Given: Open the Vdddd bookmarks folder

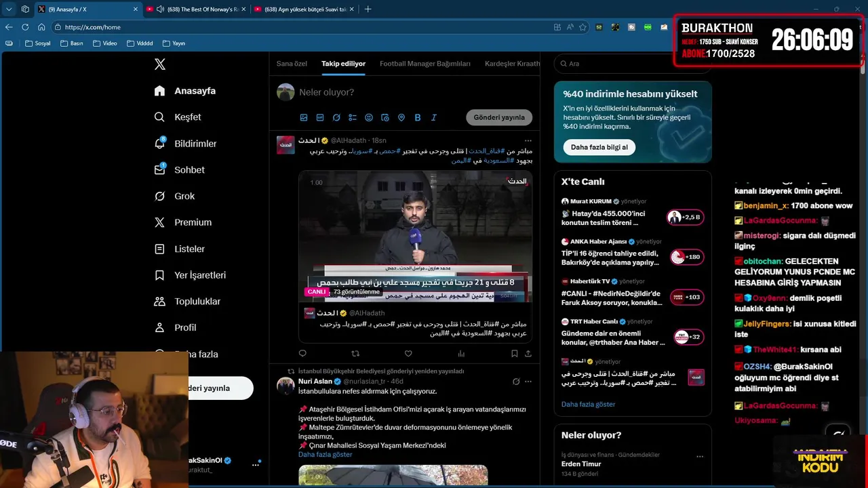Looking at the screenshot, I should click(140, 43).
